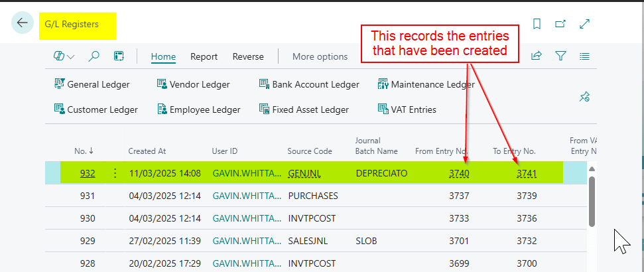
Task: Click the edit list layout icon
Action: coord(119,56)
